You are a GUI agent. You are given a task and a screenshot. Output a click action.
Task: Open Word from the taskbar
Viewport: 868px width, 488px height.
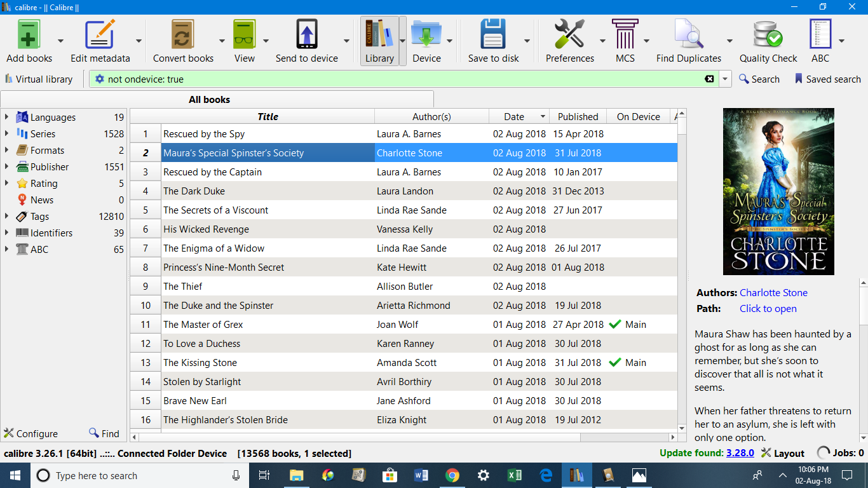[421, 475]
